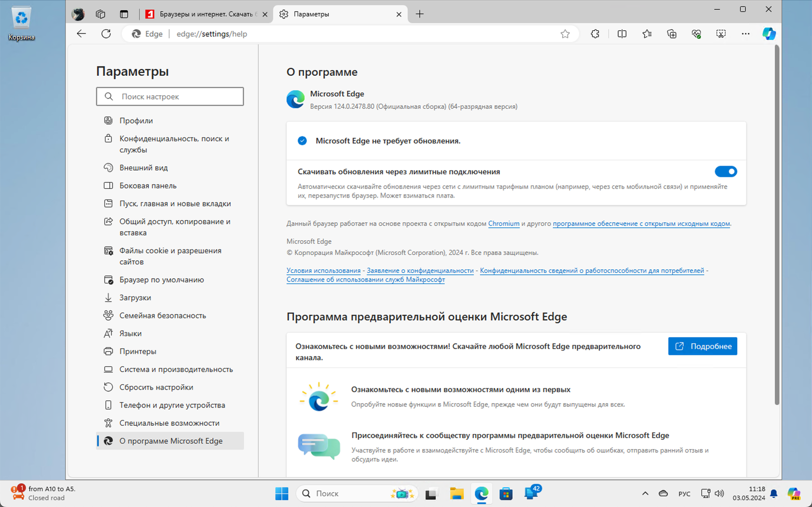Open 'Общий доступ, копирование и вставка'
Viewport: 812px width, 507px height.
point(170,227)
